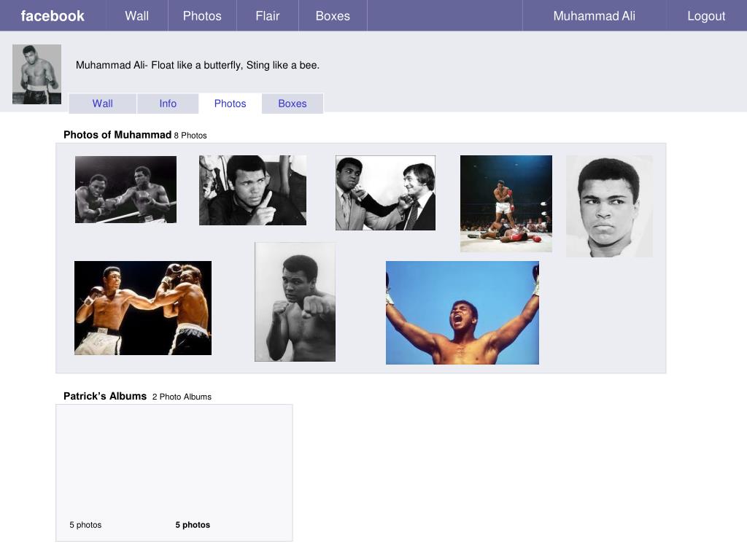The width and height of the screenshot is (747, 560).
Task: Click the facebook logo in header
Action: [53, 16]
